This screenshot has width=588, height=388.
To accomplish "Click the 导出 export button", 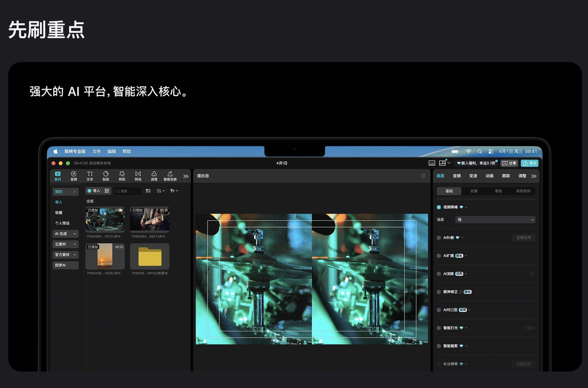I will pyautogui.click(x=530, y=163).
